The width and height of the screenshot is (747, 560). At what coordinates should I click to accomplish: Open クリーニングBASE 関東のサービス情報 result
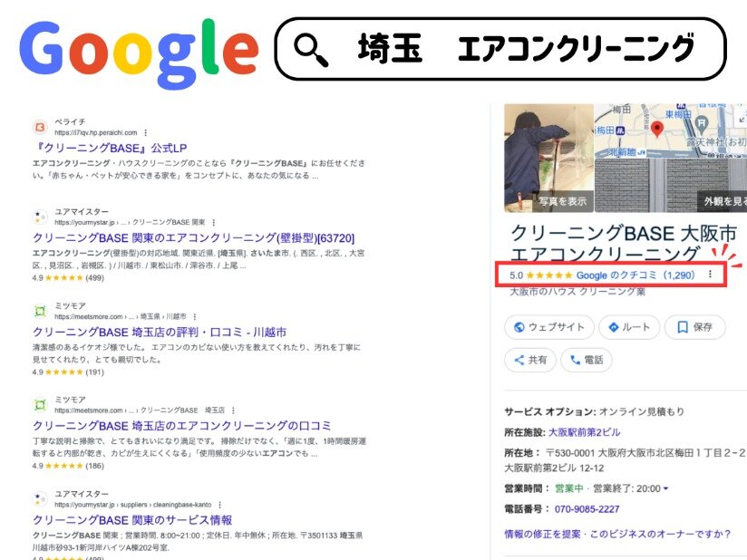[132, 519]
